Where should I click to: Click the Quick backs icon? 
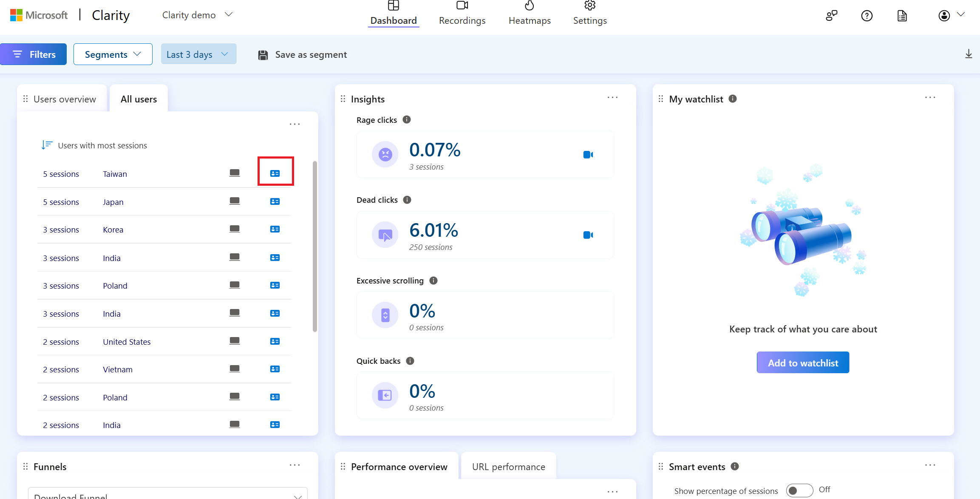tap(385, 395)
